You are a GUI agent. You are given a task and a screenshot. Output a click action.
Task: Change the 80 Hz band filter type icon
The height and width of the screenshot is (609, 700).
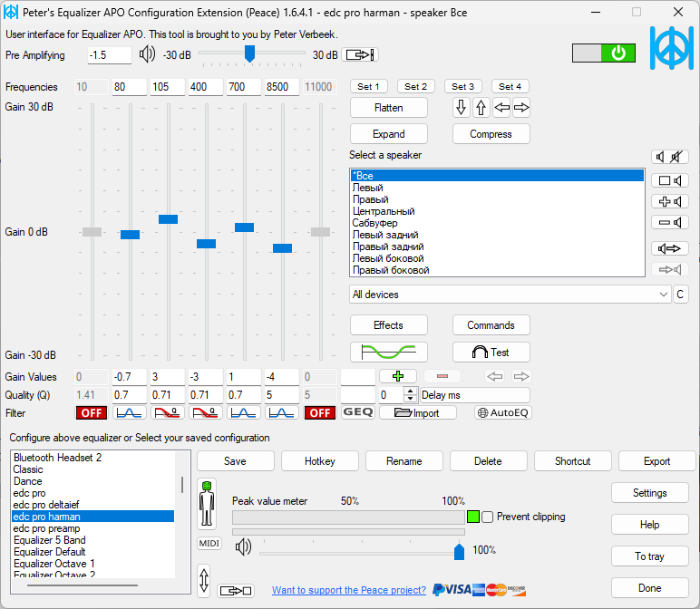pos(130,412)
